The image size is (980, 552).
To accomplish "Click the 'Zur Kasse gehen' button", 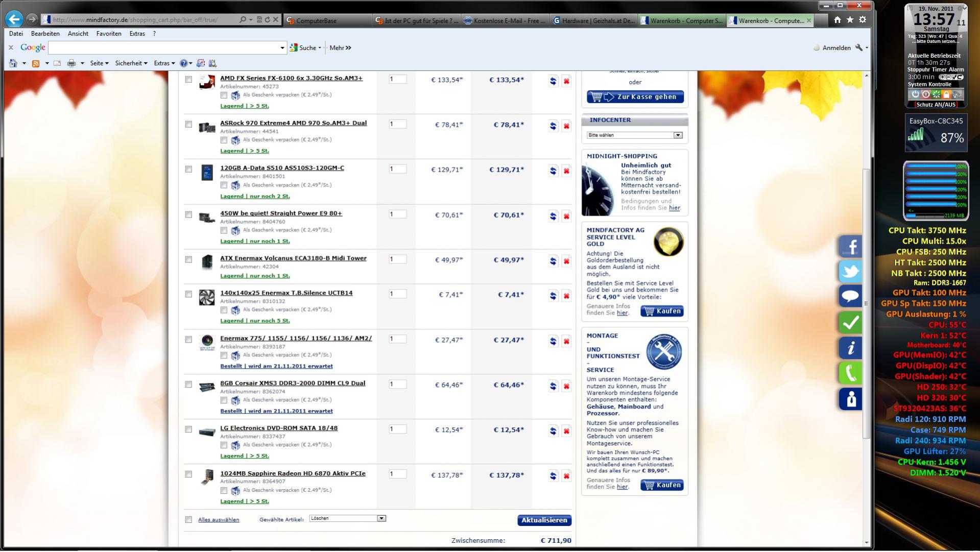I will [635, 97].
